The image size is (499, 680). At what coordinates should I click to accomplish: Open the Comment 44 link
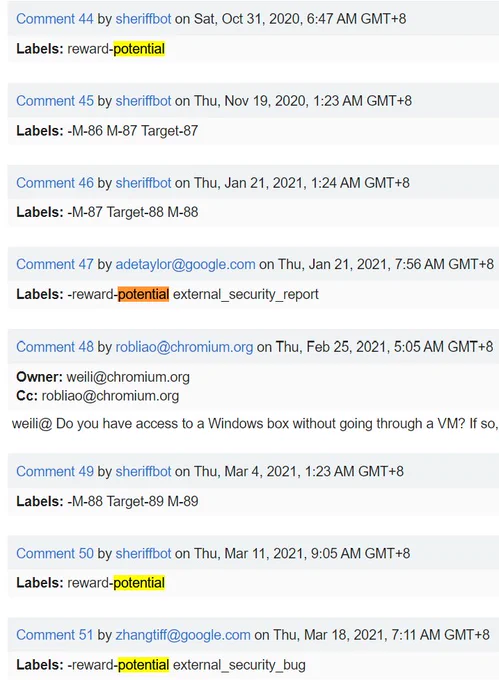coord(55,19)
